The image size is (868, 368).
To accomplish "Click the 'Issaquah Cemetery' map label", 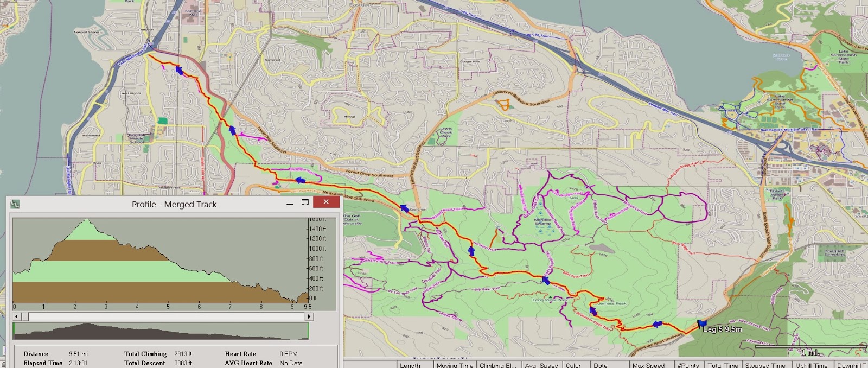I will pyautogui.click(x=835, y=253).
